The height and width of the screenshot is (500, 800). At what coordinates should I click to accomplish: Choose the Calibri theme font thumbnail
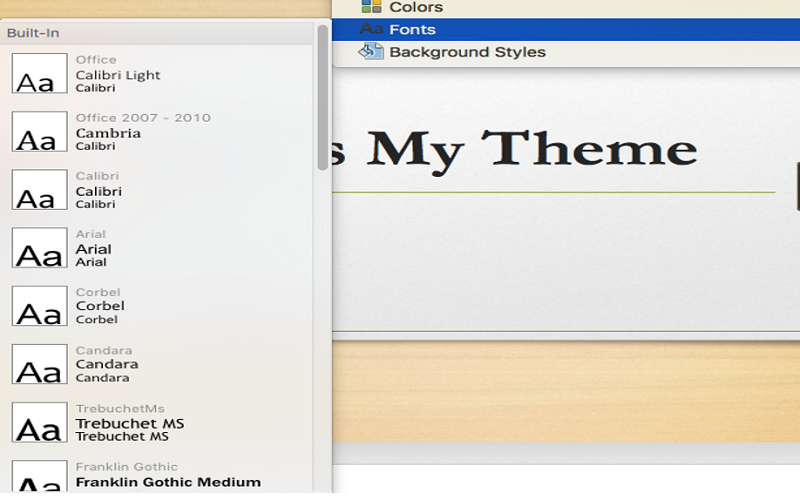[x=40, y=190]
